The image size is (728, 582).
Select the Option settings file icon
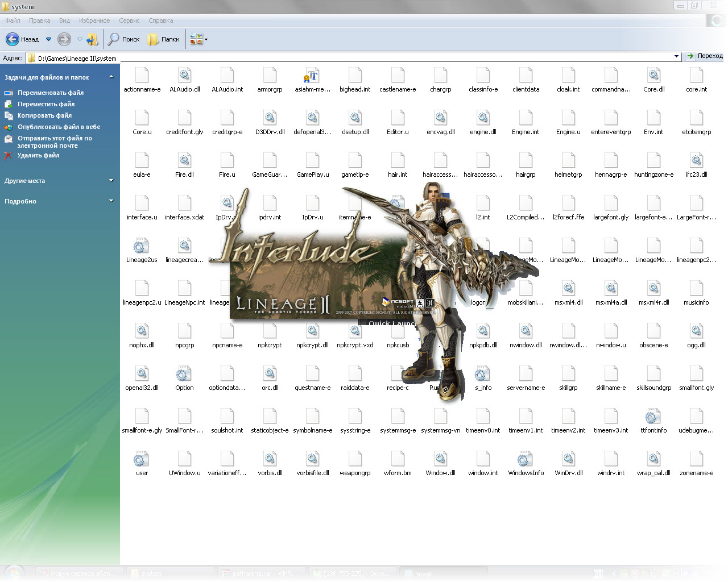[x=184, y=375]
